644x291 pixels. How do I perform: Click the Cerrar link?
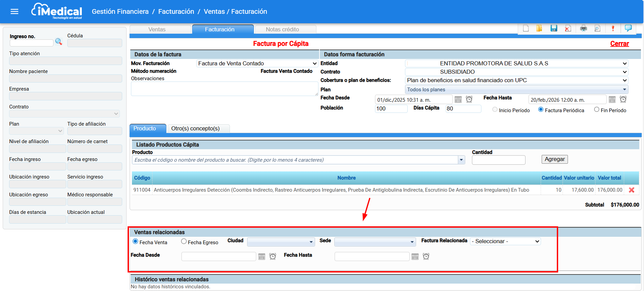[x=619, y=44]
